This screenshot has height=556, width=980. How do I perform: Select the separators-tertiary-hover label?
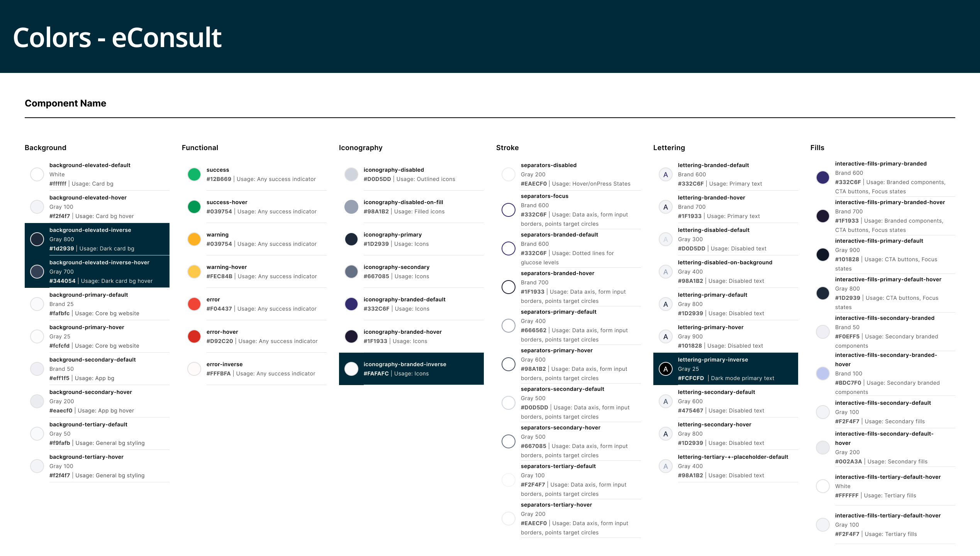(556, 505)
